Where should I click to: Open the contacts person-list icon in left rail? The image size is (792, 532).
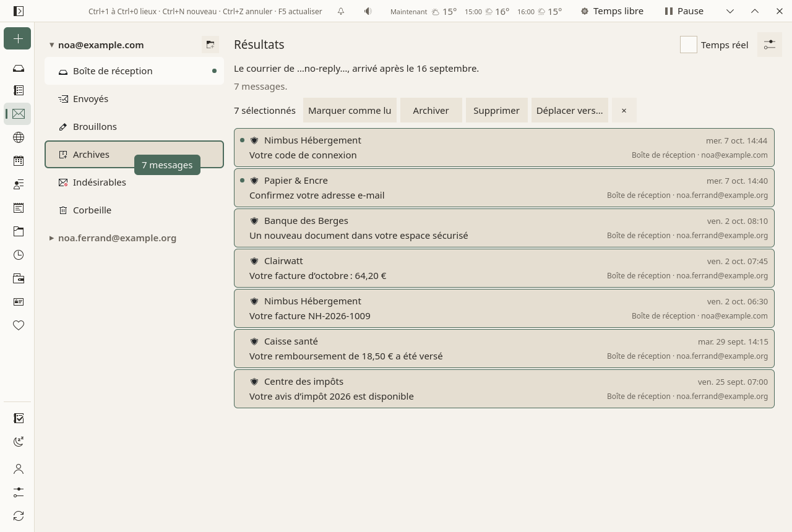pyautogui.click(x=19, y=184)
